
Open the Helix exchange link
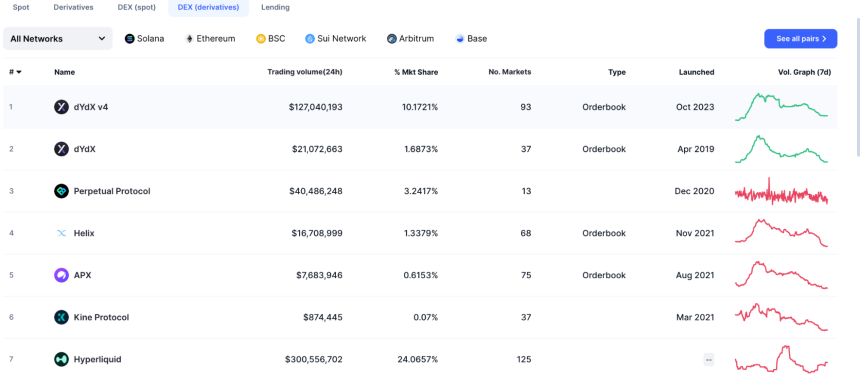(x=84, y=233)
